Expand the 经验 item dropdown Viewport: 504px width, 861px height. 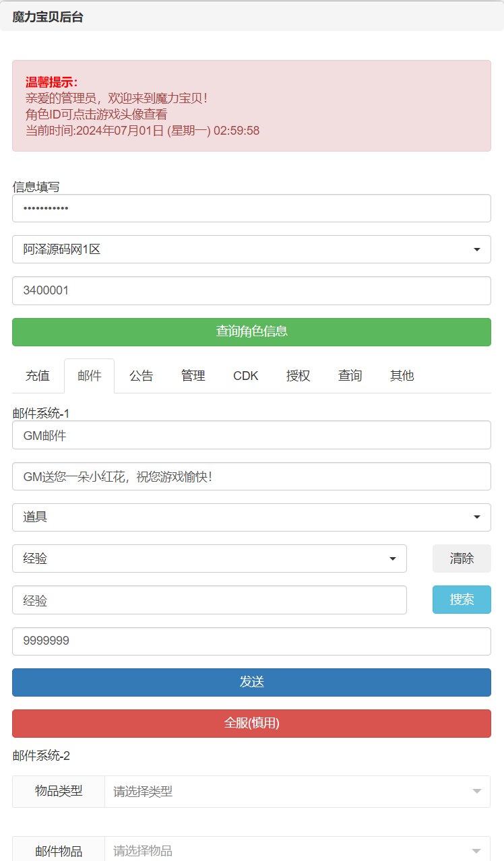(210, 559)
